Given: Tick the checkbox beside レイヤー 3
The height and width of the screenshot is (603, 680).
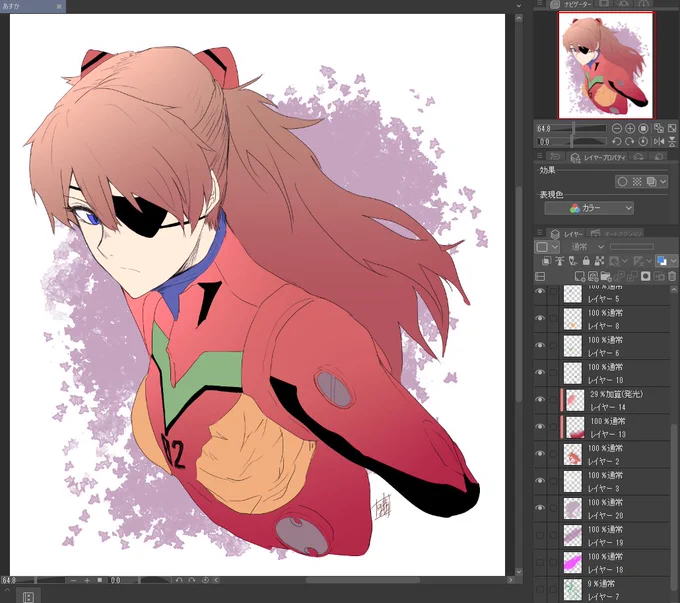Looking at the screenshot, I should [553, 481].
